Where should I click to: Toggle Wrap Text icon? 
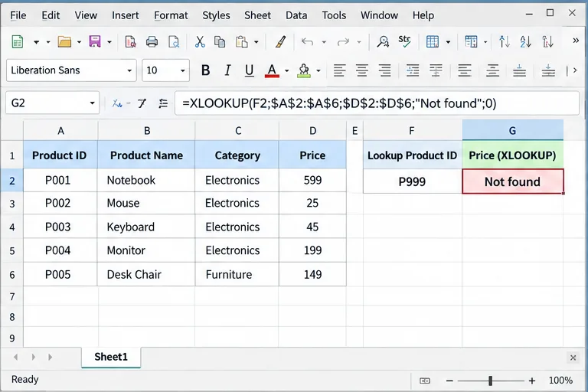point(413,70)
